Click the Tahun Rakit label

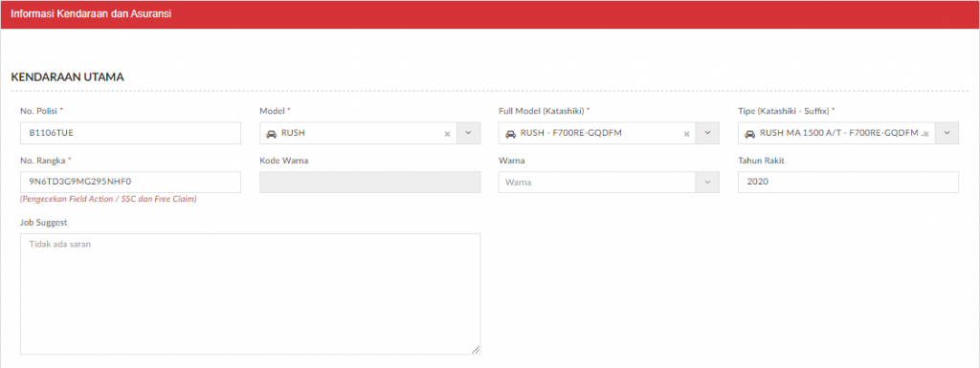[761, 161]
